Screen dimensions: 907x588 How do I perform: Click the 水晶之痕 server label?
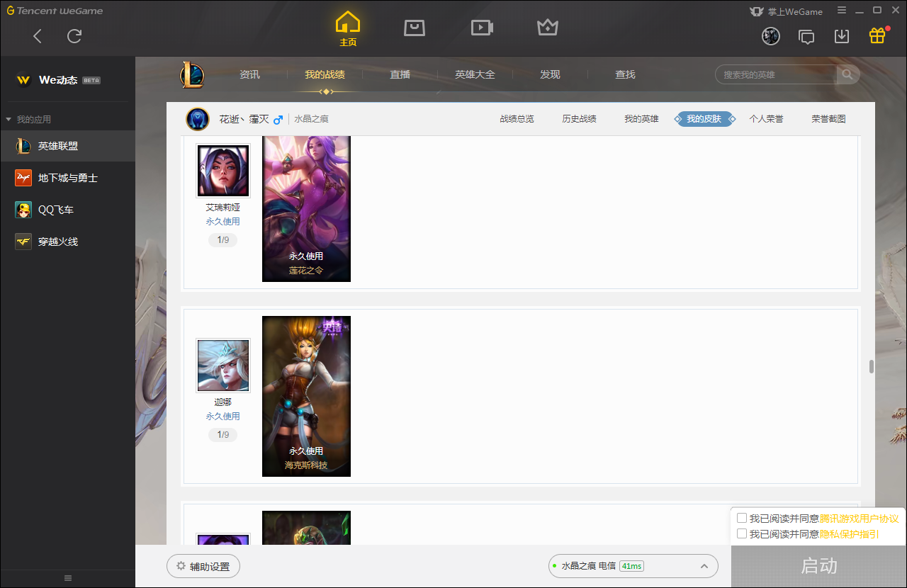coord(311,119)
